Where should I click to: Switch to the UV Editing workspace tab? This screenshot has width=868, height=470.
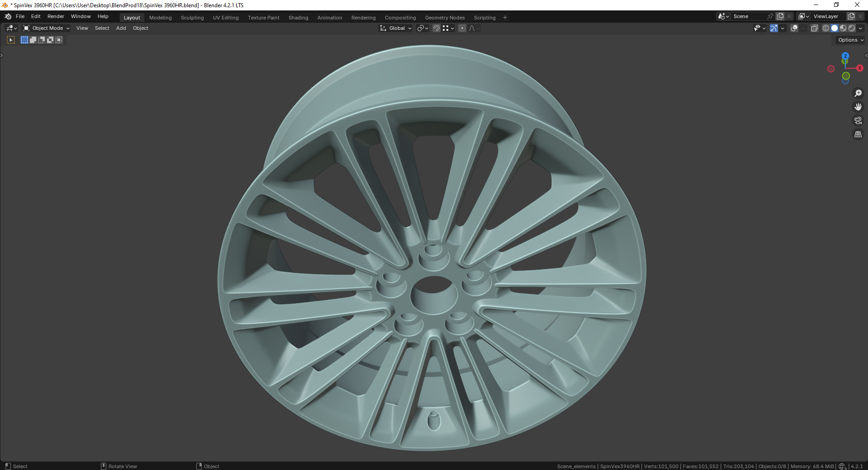226,18
